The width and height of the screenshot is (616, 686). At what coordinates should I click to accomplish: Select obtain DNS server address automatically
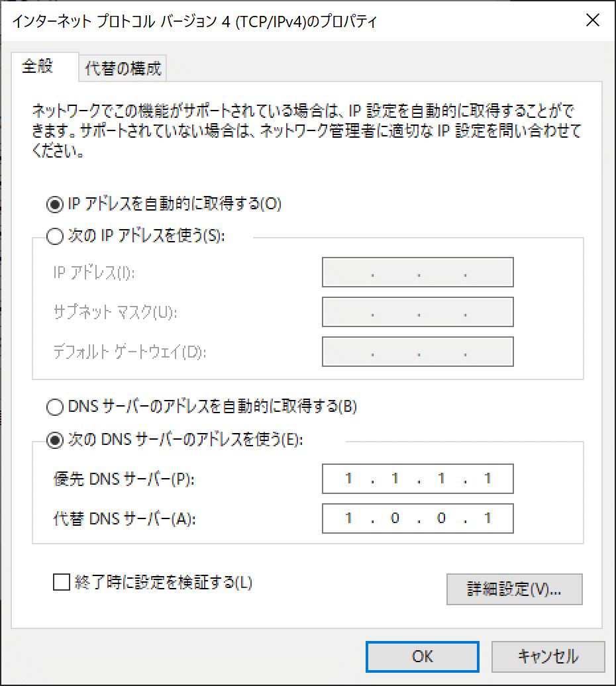tap(54, 407)
